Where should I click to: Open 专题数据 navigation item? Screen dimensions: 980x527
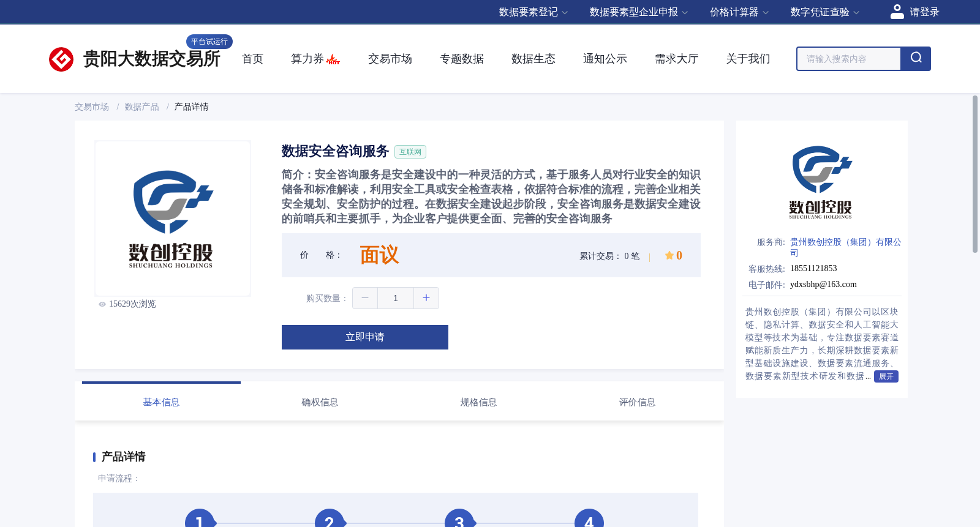pos(462,59)
